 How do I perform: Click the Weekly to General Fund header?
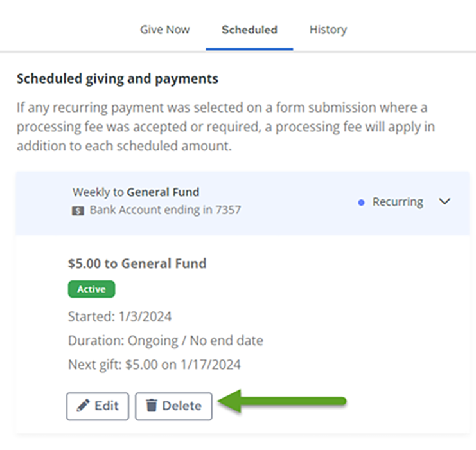(x=136, y=192)
